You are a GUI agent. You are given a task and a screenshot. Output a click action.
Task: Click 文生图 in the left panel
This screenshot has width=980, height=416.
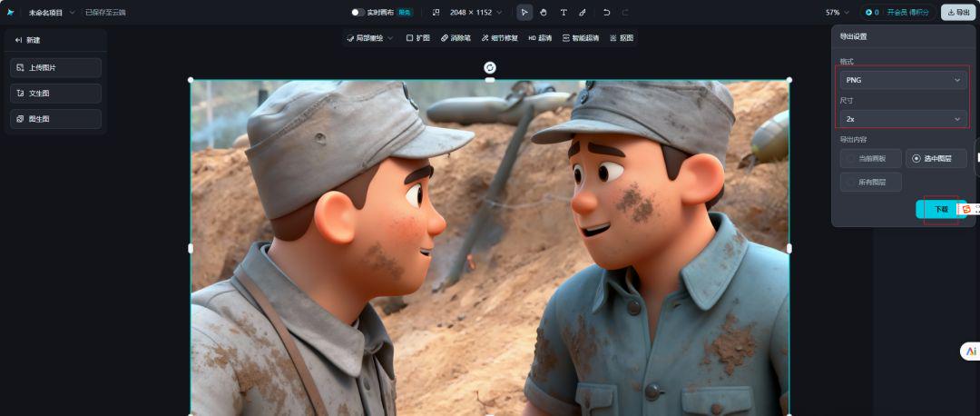[56, 94]
